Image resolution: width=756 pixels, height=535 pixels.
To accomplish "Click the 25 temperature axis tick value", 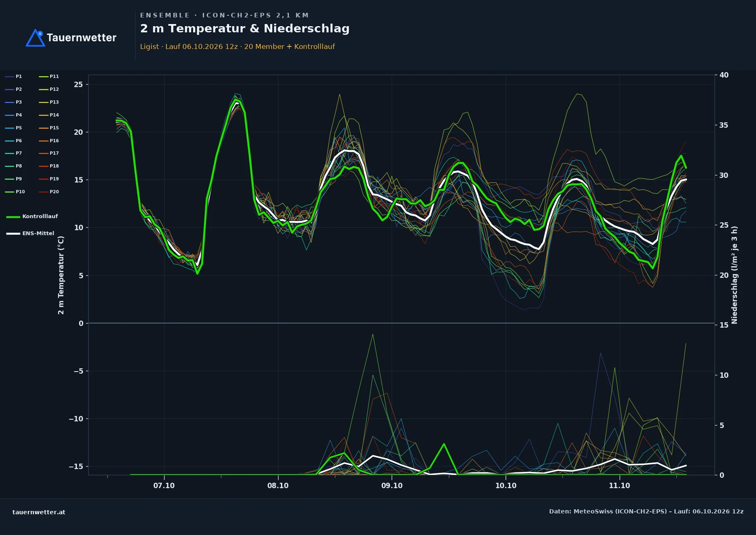I will click(78, 85).
